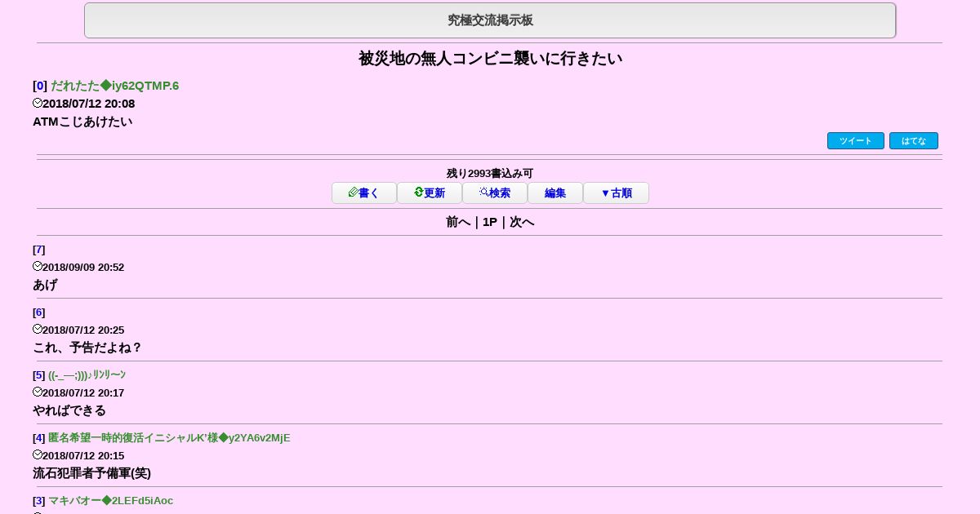Click username マキバオー◆2LEFd5iAoc
This screenshot has height=514, width=980.
110,501
